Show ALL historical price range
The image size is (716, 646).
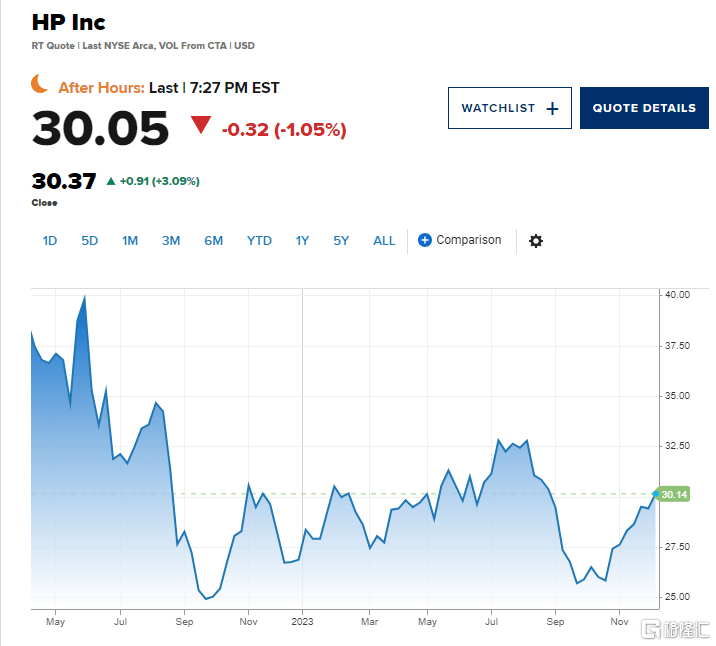coord(384,241)
